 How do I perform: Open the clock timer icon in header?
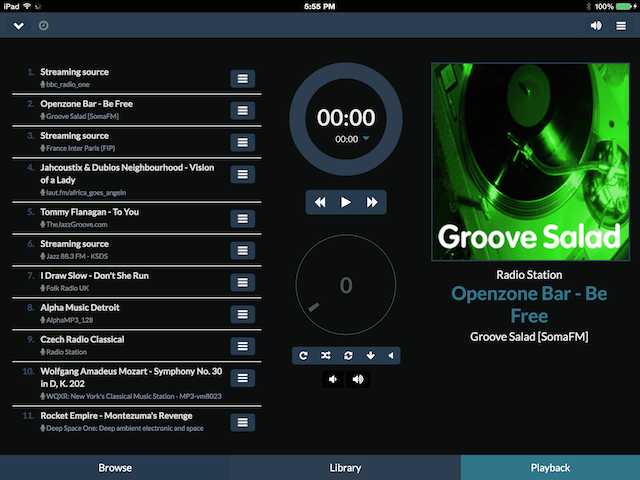[x=44, y=26]
